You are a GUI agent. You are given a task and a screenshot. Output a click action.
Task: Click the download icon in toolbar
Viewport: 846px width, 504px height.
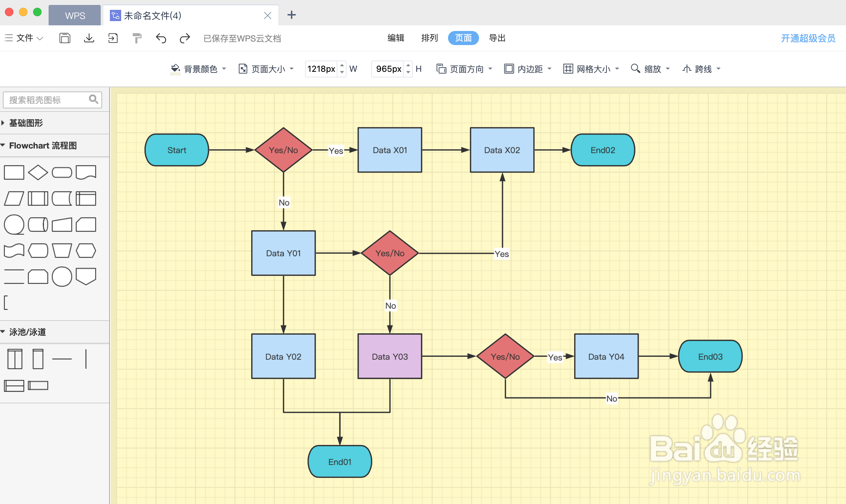[x=89, y=38]
